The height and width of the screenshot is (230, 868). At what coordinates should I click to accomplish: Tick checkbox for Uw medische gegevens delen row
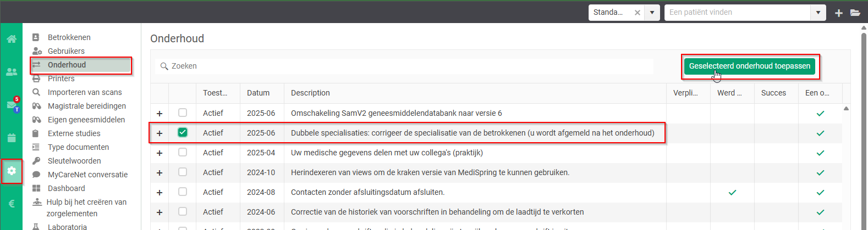[x=183, y=152]
